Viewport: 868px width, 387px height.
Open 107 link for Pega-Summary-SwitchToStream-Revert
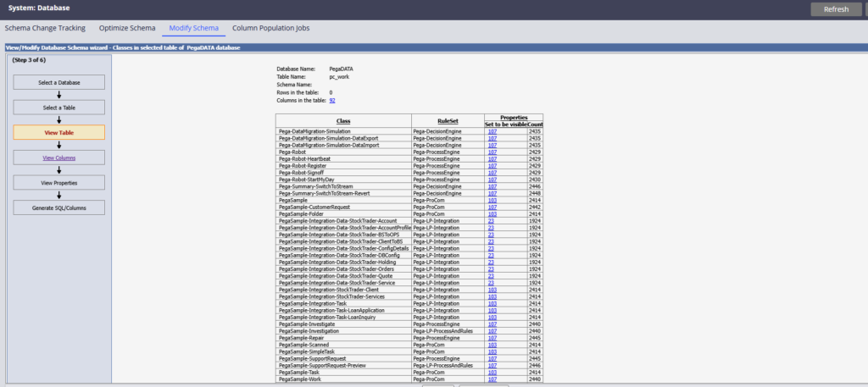(492, 193)
